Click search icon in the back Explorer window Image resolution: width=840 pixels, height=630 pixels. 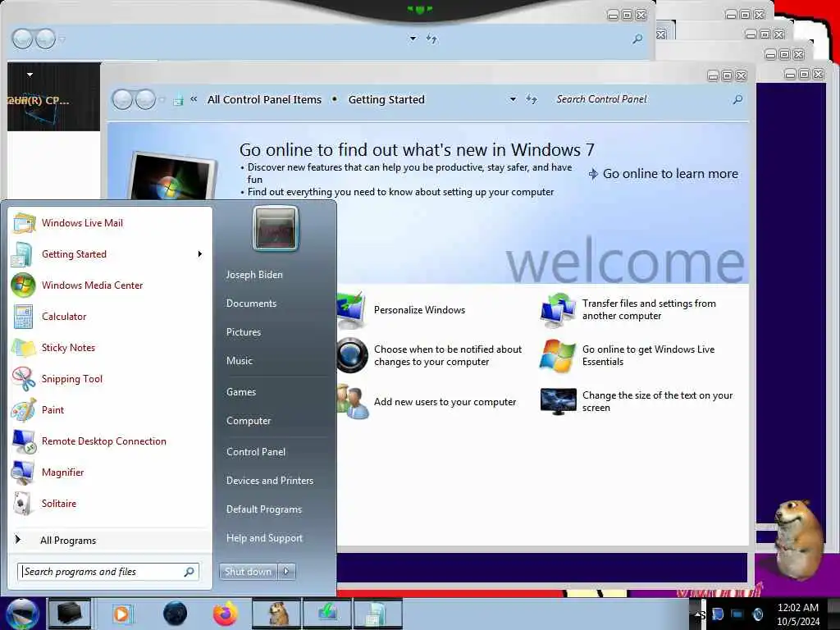tap(637, 39)
